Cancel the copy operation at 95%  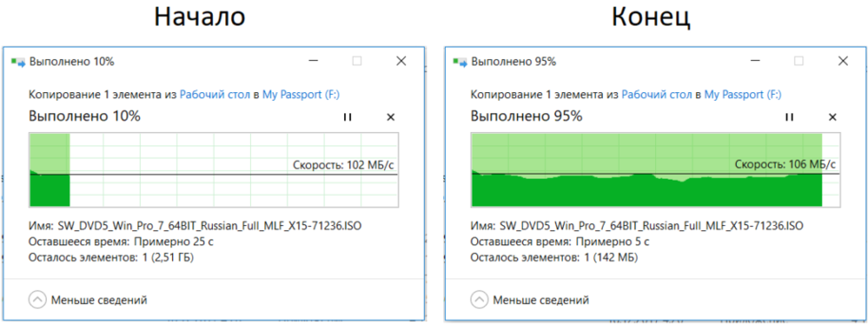pos(832,117)
